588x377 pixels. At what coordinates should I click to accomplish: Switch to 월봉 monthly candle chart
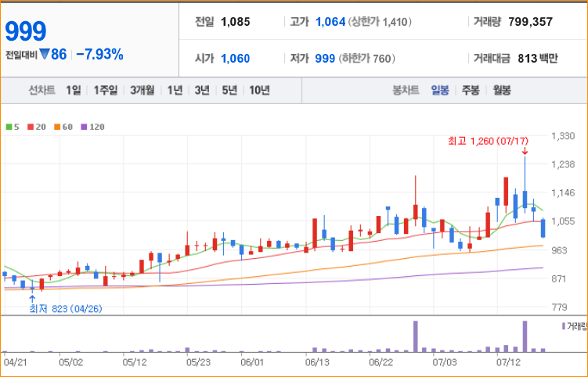pyautogui.click(x=502, y=90)
